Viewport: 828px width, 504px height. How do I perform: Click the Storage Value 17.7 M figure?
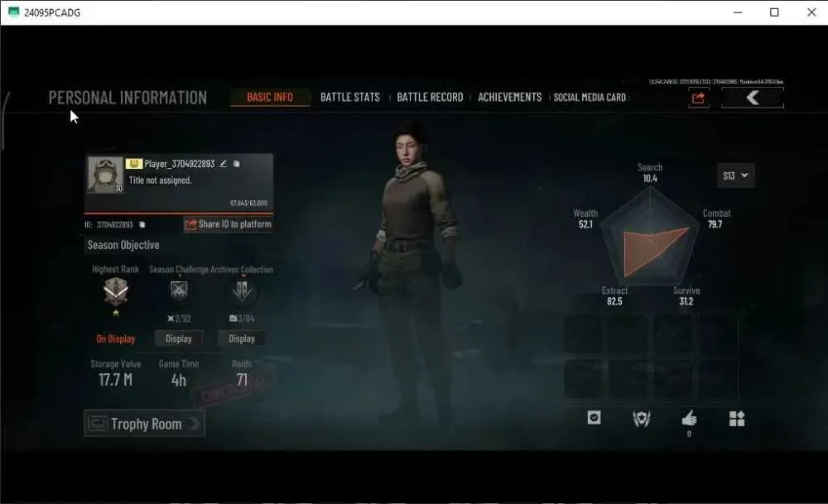tap(116, 380)
